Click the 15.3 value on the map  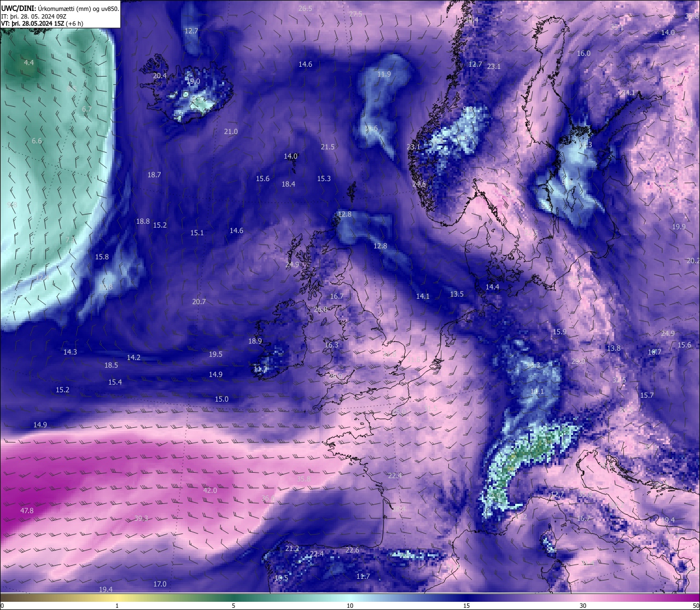pos(324,179)
